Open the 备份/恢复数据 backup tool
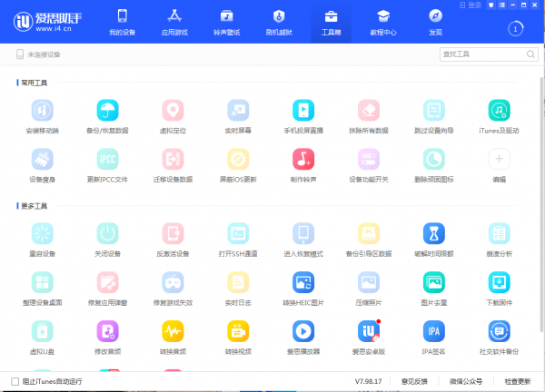This screenshot has height=392, width=545. [x=107, y=111]
